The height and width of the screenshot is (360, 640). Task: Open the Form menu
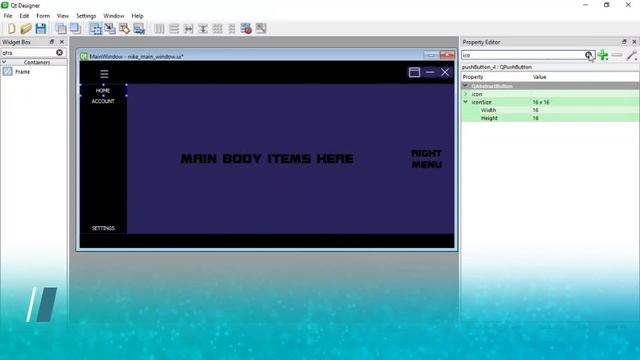(x=43, y=16)
